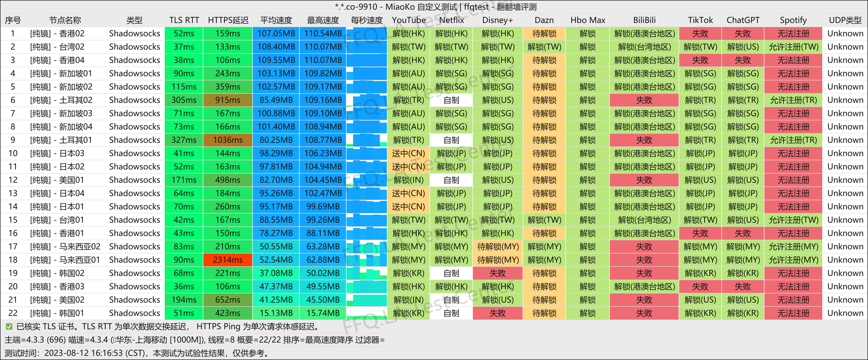Click YouTube 解锁(IN) cell in 美国02 row
Viewport: 868px width, 360px height.
409,300
